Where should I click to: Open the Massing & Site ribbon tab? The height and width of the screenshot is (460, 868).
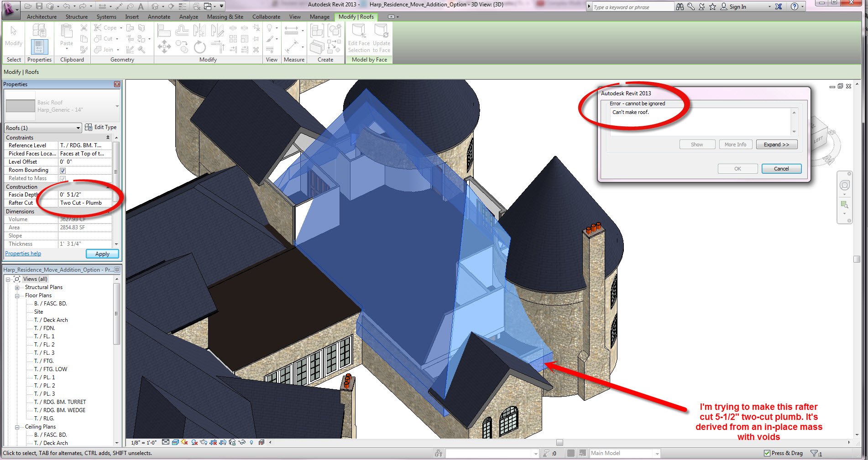(225, 17)
